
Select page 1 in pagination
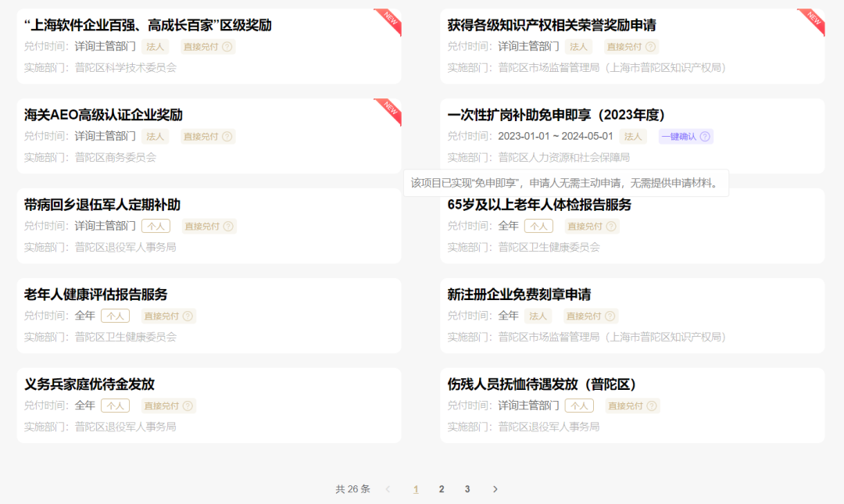pyautogui.click(x=416, y=489)
